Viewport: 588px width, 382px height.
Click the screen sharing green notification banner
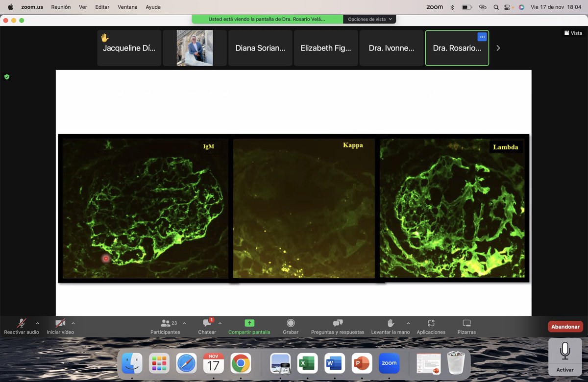[x=268, y=19]
